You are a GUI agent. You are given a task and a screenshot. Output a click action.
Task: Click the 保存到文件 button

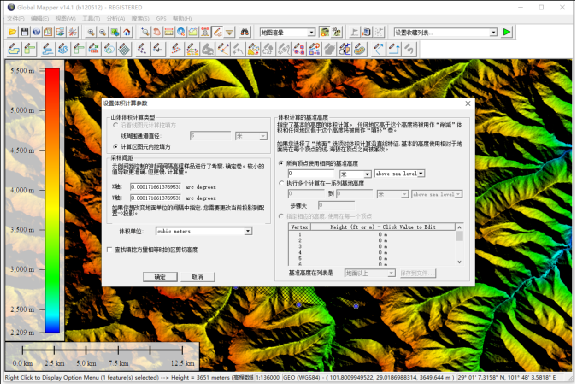[418, 273]
